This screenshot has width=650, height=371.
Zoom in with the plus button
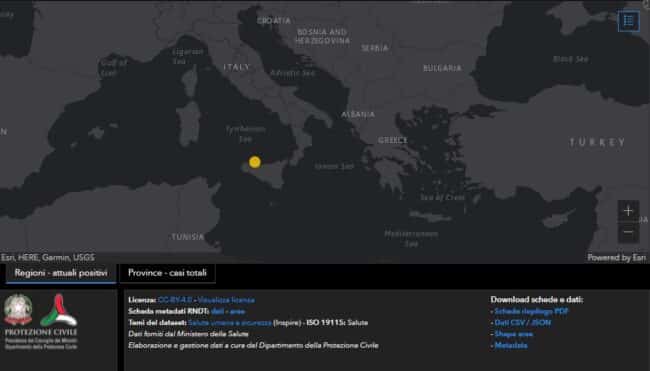628,211
